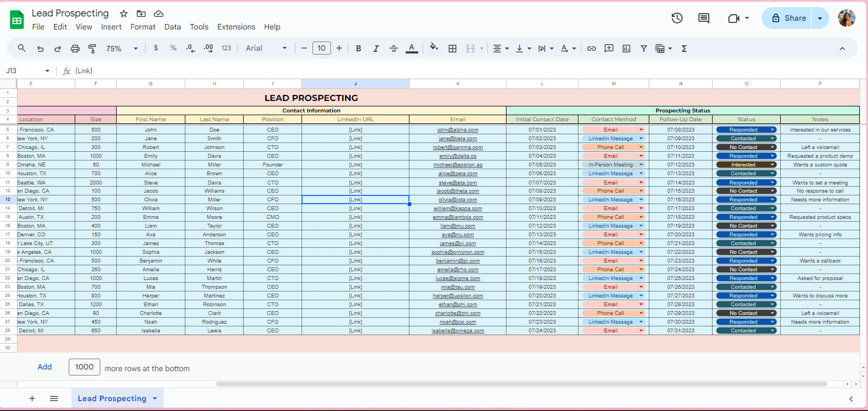The height and width of the screenshot is (411, 868).
Task: Format as currency
Action: (156, 48)
